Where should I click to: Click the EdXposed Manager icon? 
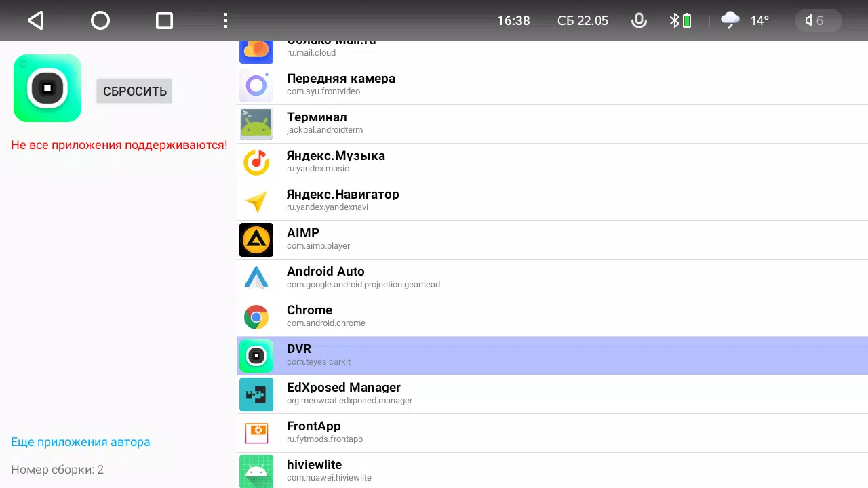pyautogui.click(x=256, y=394)
